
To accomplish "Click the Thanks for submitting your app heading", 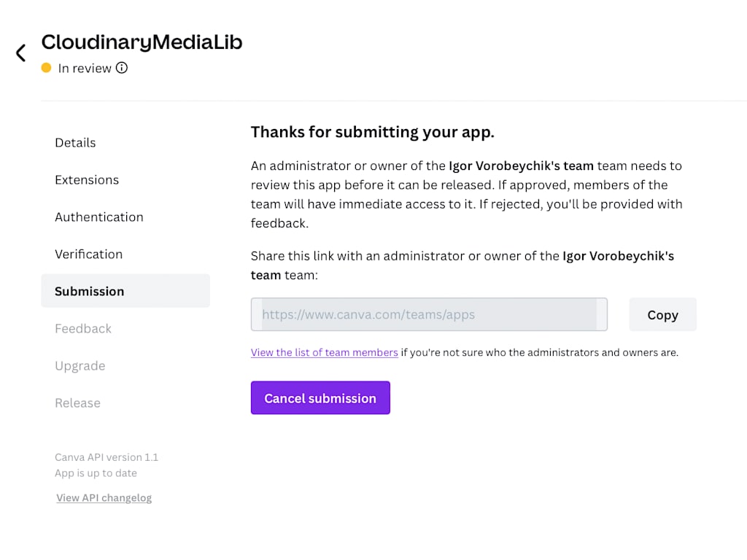I will point(373,132).
